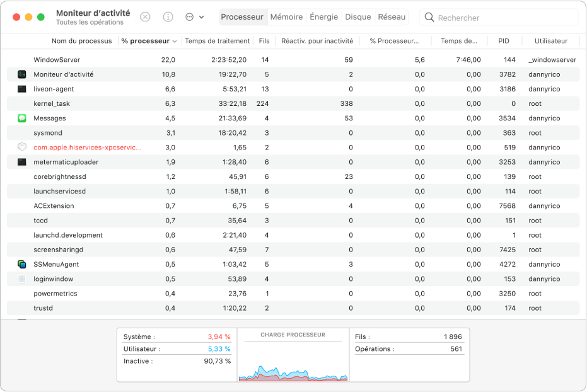Select the sysmond process row
Screen dimensions: 587x392
(x=293, y=133)
